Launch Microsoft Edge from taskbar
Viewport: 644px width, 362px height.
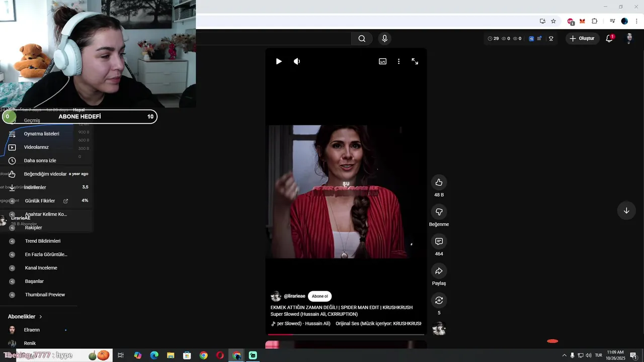click(154, 355)
